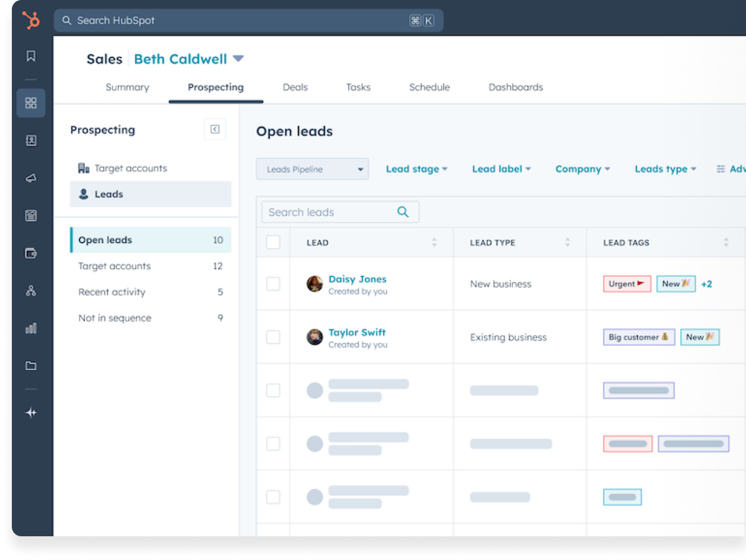Focus the Search HubSpot field
746x560 pixels.
(248, 21)
